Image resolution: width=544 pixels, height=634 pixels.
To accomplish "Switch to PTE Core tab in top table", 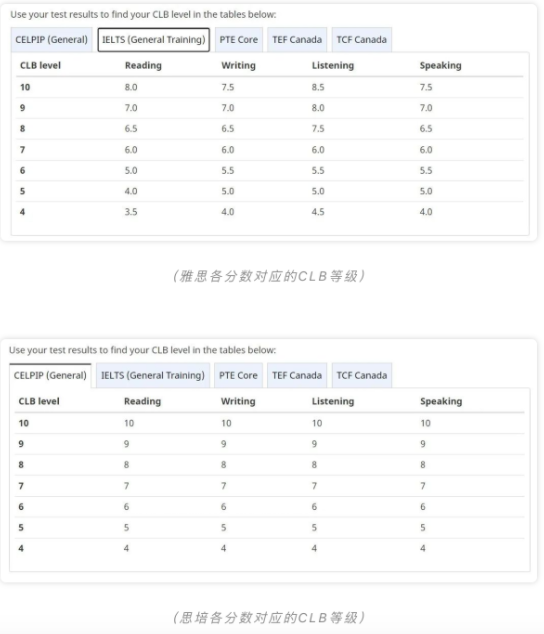I will [239, 40].
